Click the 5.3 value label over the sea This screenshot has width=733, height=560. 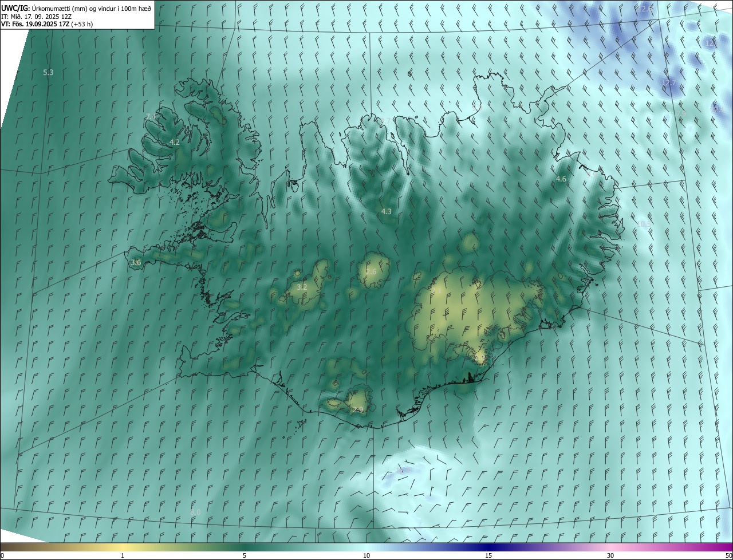tap(48, 72)
